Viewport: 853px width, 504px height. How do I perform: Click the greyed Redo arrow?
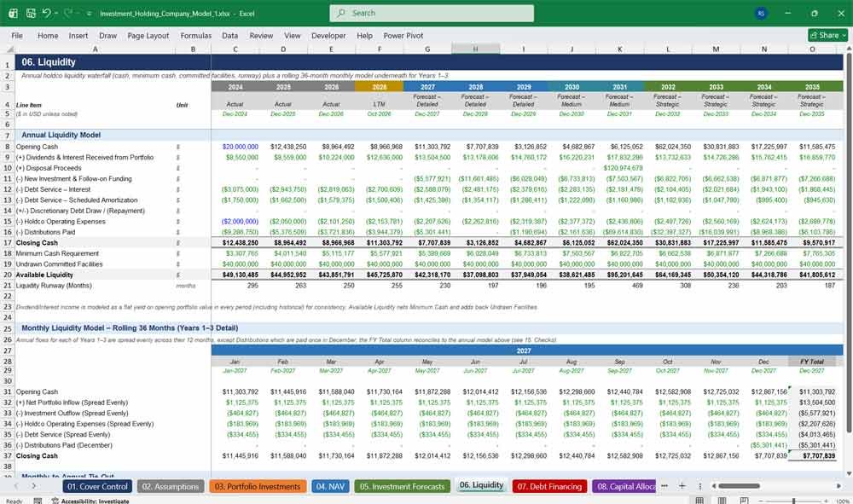click(67, 13)
